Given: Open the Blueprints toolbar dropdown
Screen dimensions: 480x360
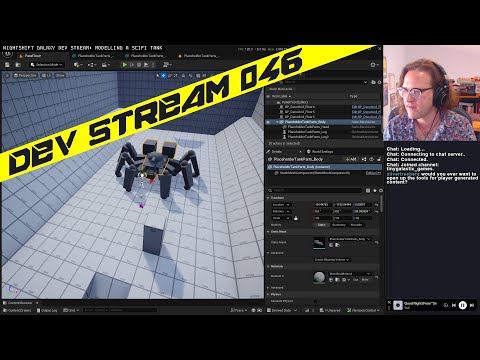Looking at the screenshot, I should (92, 65).
